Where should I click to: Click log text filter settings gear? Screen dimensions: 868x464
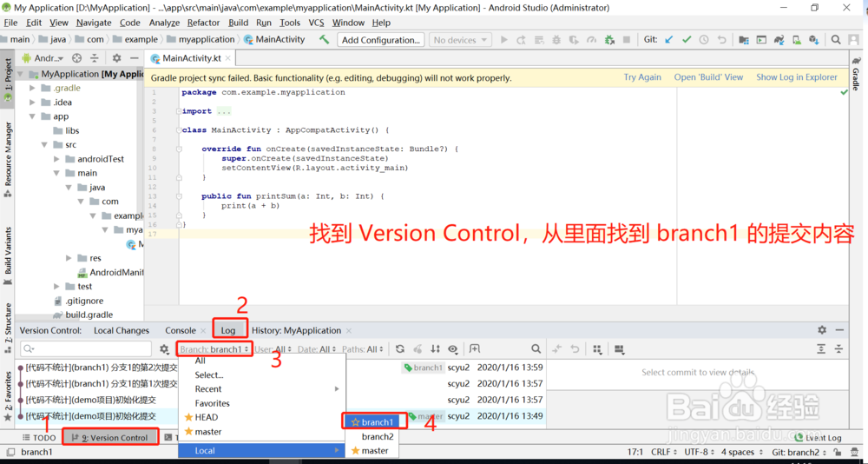pos(164,348)
